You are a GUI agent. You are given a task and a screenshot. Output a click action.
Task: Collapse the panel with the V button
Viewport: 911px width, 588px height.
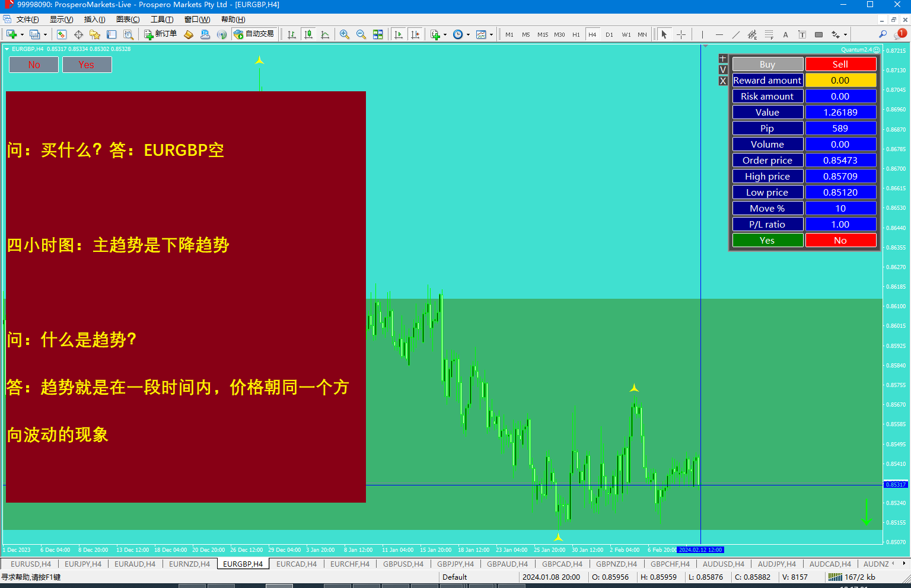coord(723,70)
